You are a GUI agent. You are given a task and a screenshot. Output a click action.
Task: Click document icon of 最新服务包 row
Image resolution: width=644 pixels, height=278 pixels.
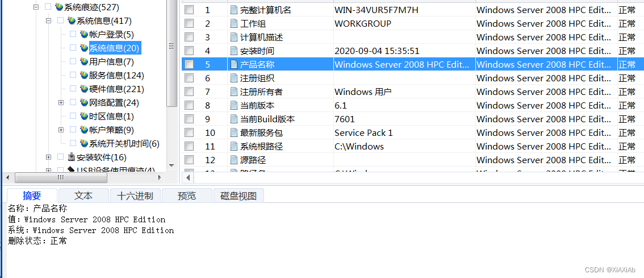click(x=234, y=133)
